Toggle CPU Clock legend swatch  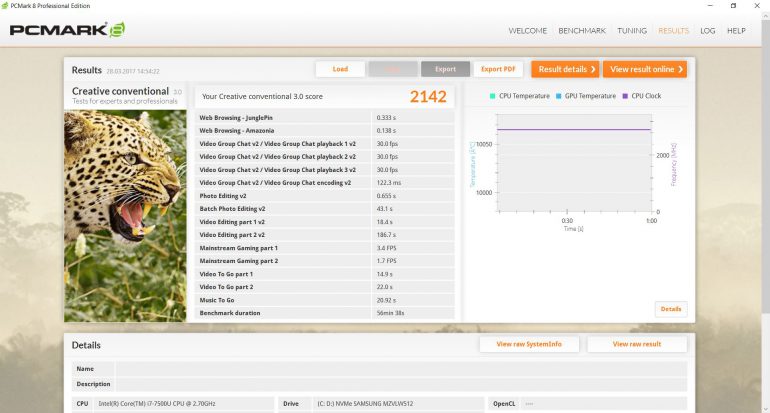click(x=625, y=96)
